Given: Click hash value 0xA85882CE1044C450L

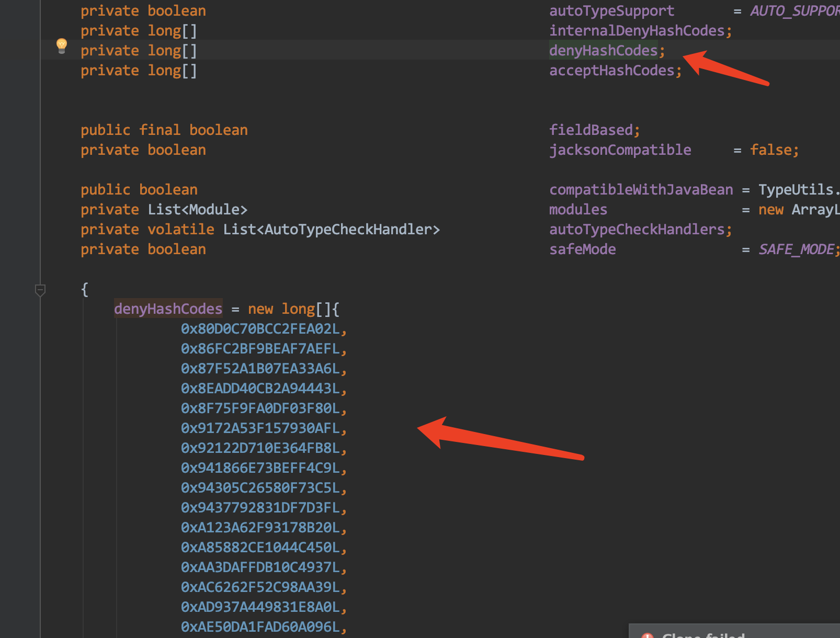Looking at the screenshot, I should pyautogui.click(x=260, y=548).
